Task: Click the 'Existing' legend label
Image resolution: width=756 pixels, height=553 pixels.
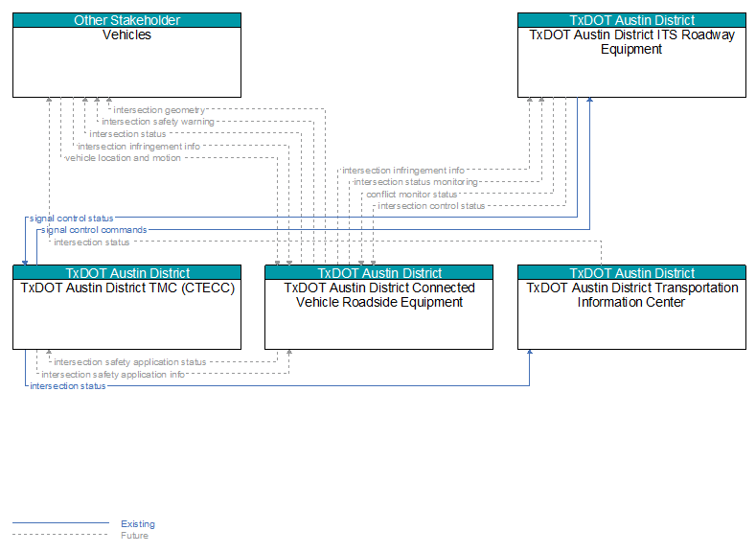Action: pos(138,523)
